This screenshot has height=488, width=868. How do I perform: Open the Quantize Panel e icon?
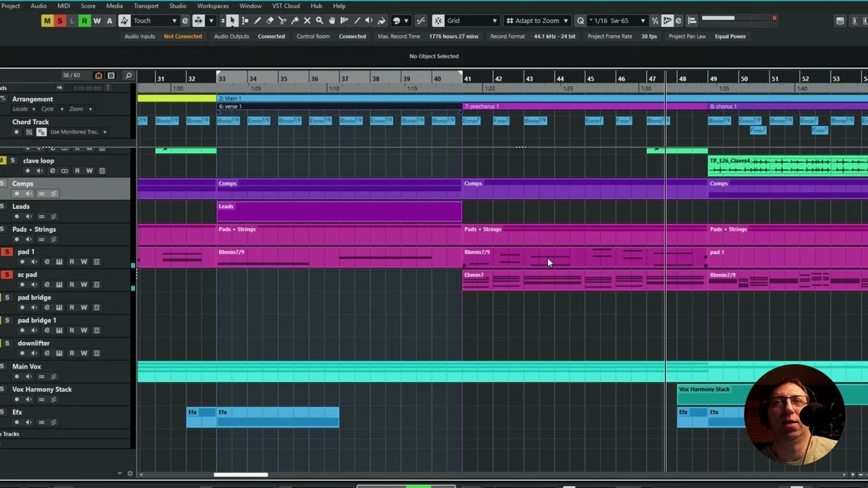pos(679,20)
